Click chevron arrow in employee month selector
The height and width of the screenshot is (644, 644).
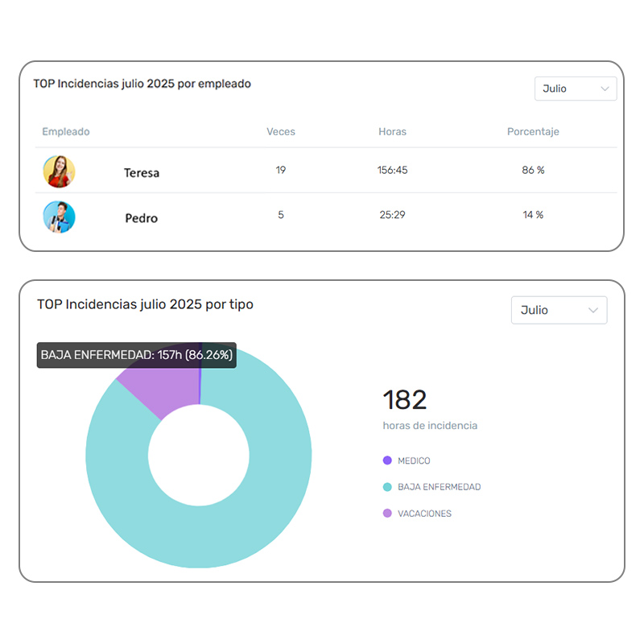click(x=605, y=89)
